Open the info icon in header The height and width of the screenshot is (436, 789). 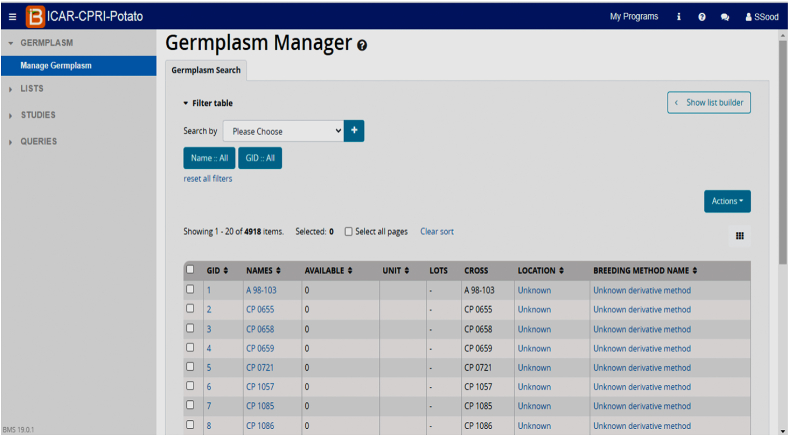[x=679, y=16]
